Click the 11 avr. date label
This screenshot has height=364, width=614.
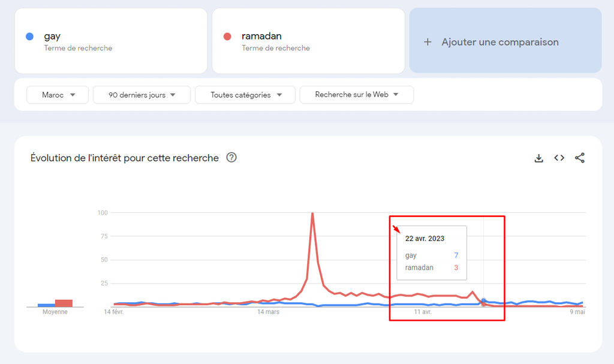(x=423, y=312)
